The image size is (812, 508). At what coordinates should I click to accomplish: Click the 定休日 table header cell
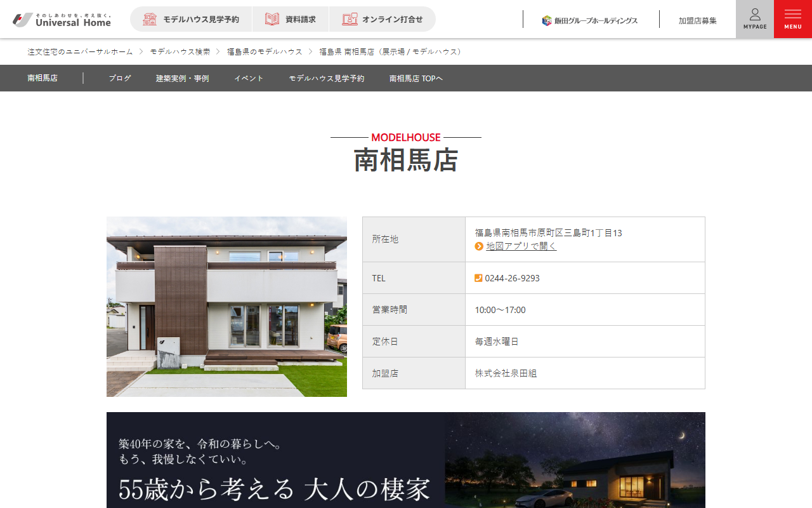click(414, 342)
